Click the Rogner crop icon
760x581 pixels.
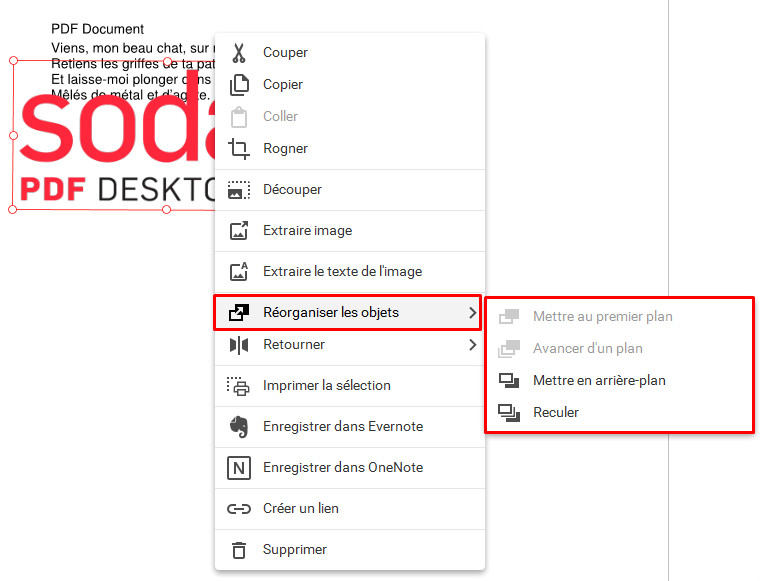tap(239, 149)
